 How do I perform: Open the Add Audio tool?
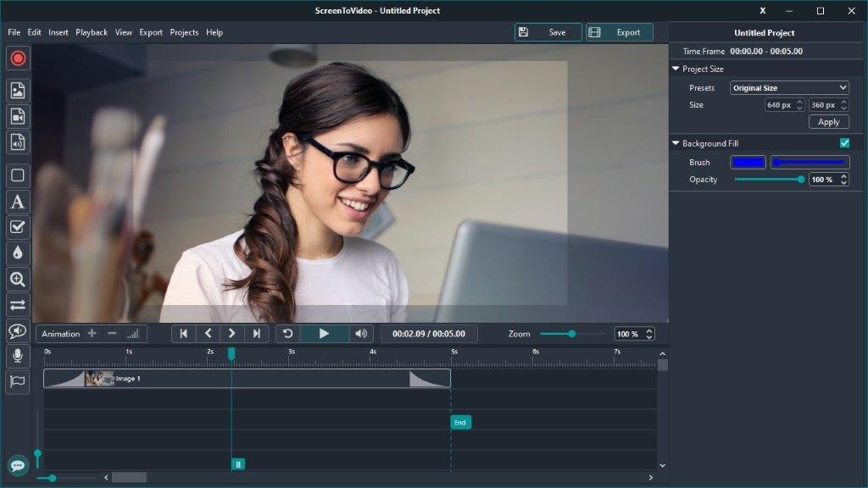point(18,141)
